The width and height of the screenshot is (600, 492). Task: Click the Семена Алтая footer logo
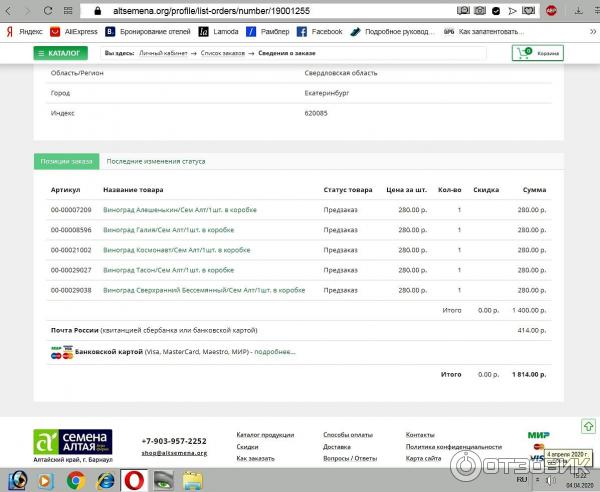pyautogui.click(x=73, y=441)
